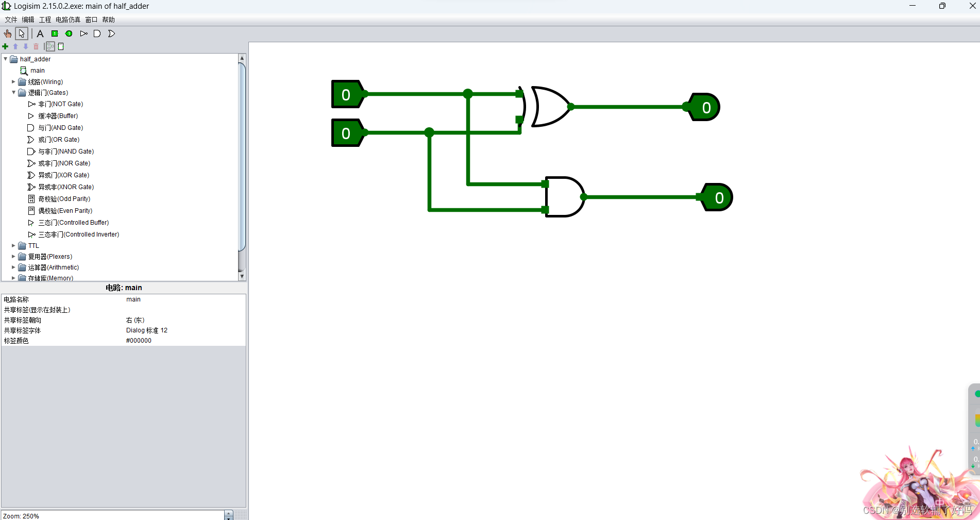Image resolution: width=980 pixels, height=520 pixels.
Task: Select Odd Parity in component tree
Action: point(64,199)
